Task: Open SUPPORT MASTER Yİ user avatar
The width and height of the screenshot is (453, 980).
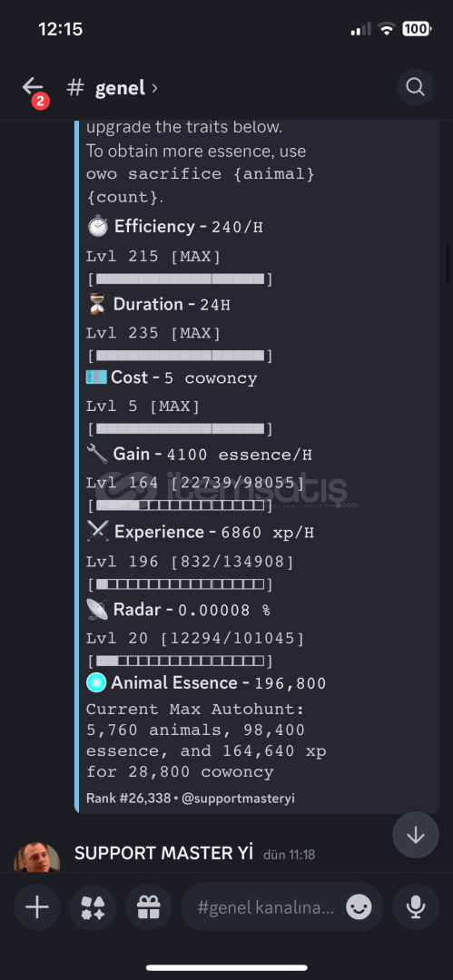Action: click(x=37, y=857)
